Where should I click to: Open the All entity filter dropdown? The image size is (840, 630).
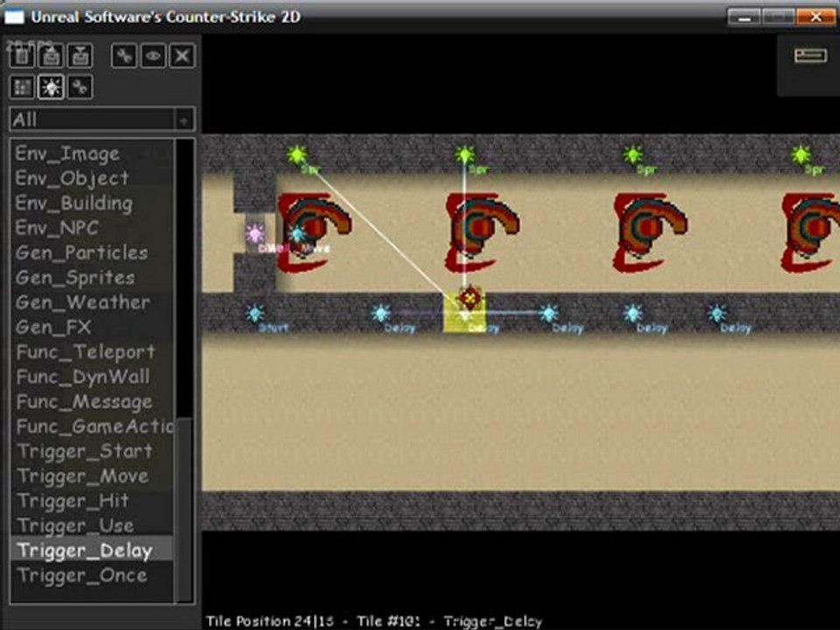(101, 120)
